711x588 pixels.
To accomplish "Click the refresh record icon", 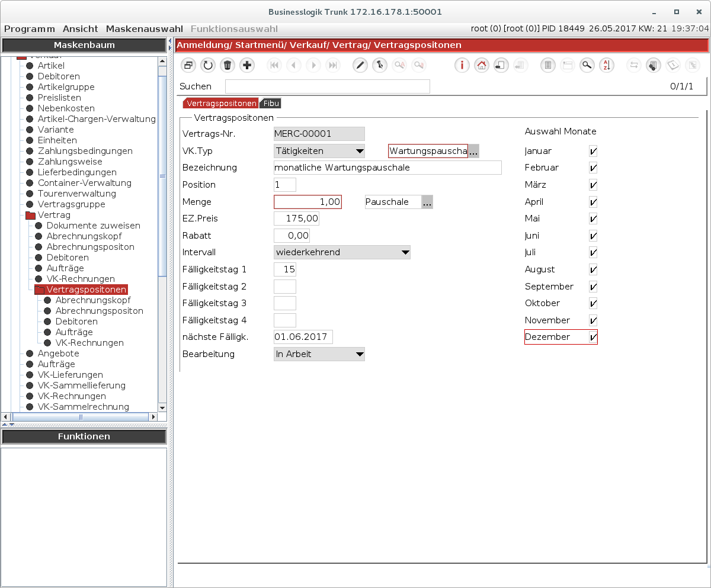I will pyautogui.click(x=207, y=66).
